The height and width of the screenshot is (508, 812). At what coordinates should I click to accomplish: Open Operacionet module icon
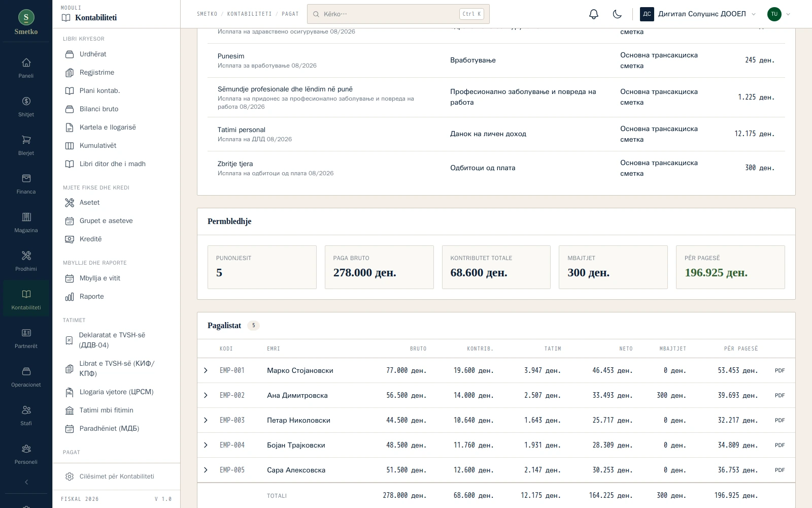pyautogui.click(x=26, y=377)
